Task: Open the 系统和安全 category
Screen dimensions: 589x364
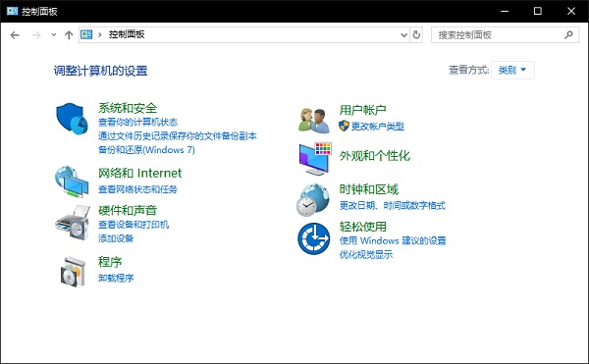Action: pos(128,108)
